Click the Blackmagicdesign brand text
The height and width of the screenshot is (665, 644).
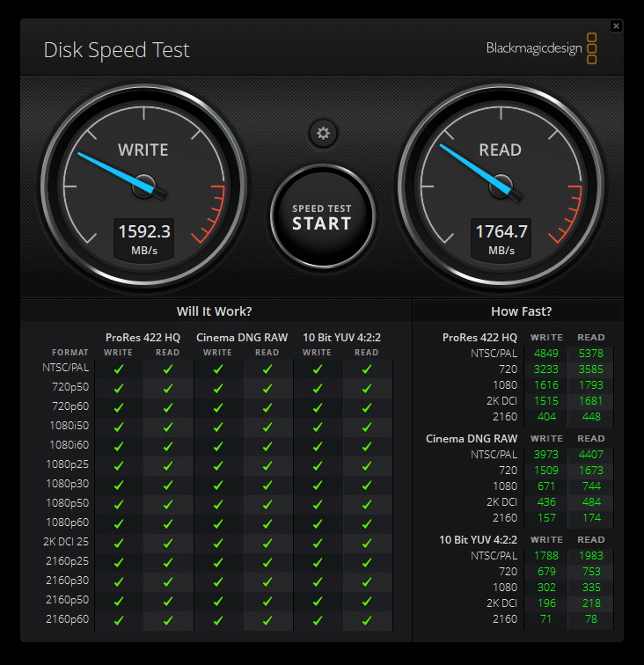[533, 48]
